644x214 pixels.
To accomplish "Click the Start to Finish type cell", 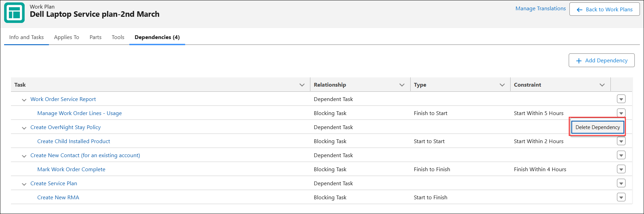I will click(x=430, y=197).
